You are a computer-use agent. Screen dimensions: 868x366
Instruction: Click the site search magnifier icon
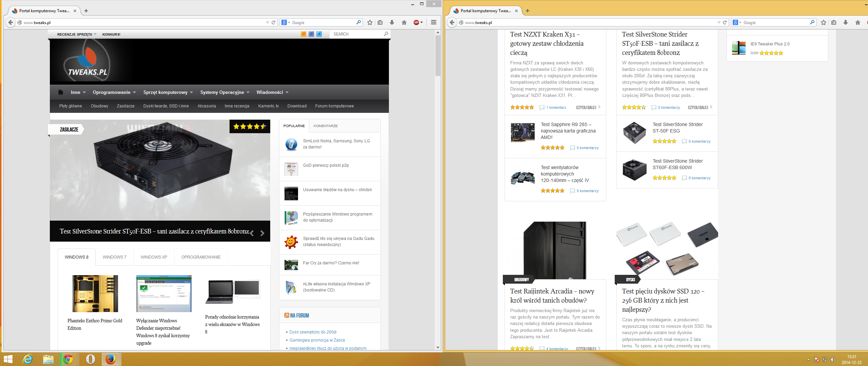(386, 34)
